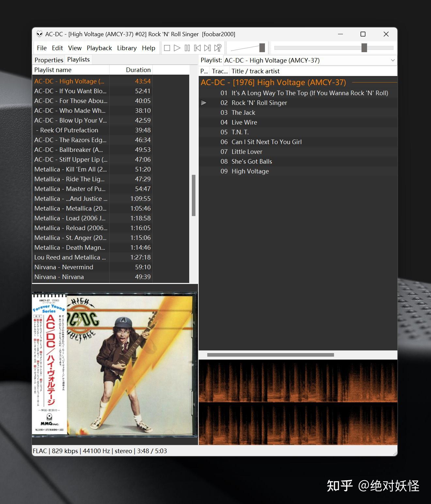Pause playback with the pause icon
The height and width of the screenshot is (504, 431).
(187, 48)
